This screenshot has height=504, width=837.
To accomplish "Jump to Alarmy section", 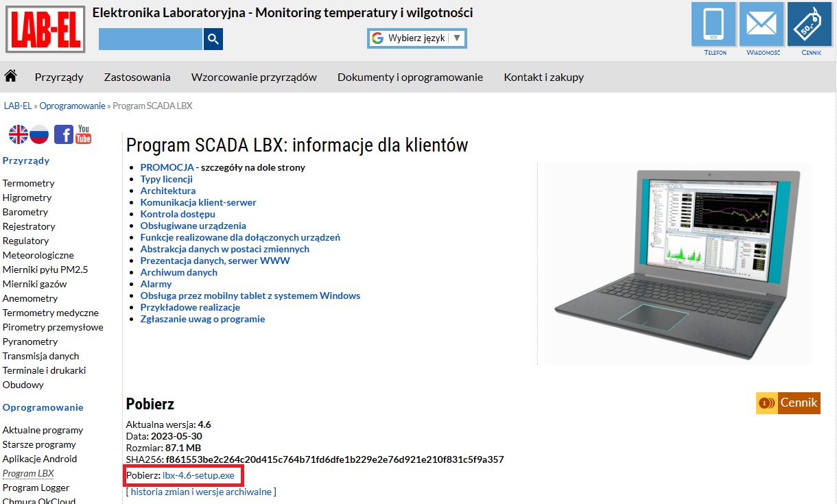I will [156, 284].
